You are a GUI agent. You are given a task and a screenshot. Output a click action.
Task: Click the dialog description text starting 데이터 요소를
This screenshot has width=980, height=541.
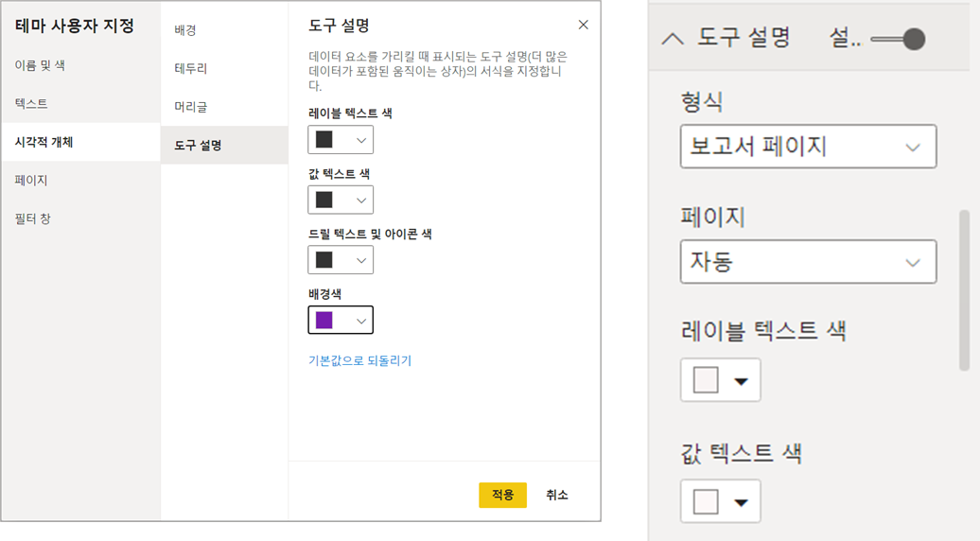tap(437, 71)
